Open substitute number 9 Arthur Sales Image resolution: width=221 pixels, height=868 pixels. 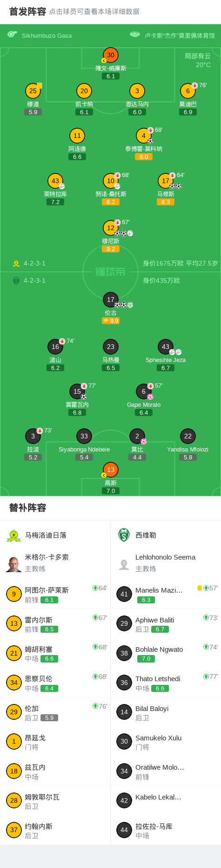55,594
